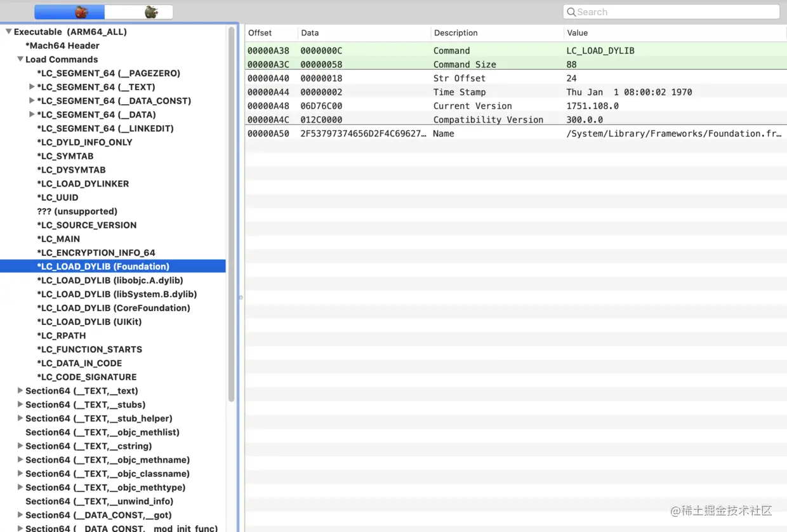This screenshot has height=532, width=787.
Task: Click the 1751.108.0 value cell
Action: [x=592, y=106]
